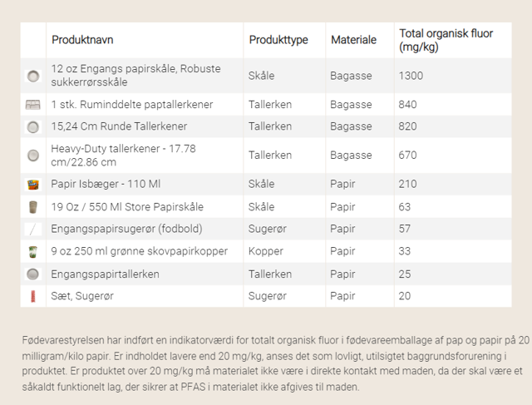Click the green skovpapirkopper cup thumbnail
The height and width of the screenshot is (405, 532).
tap(33, 251)
